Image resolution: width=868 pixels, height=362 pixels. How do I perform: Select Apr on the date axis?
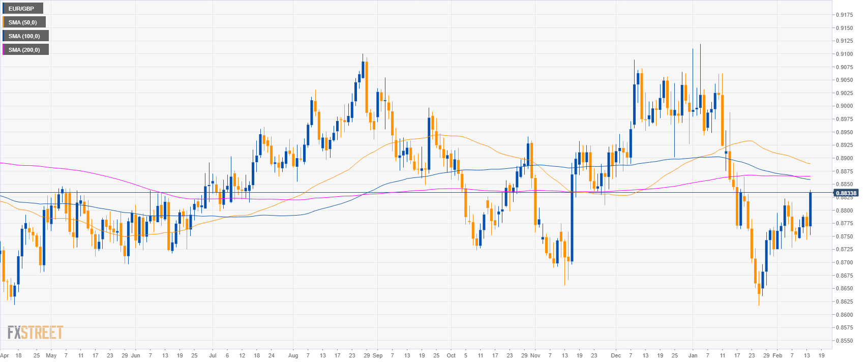pyautogui.click(x=5, y=355)
